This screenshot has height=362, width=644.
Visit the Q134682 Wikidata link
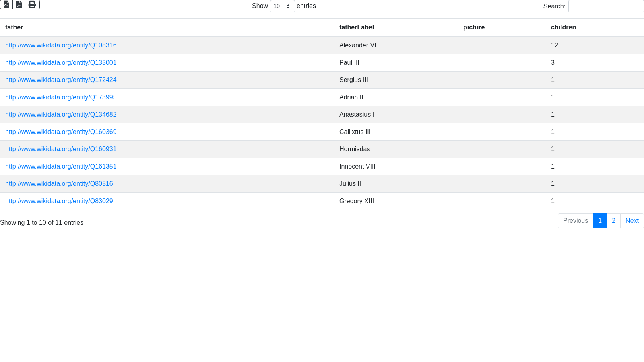[61, 115]
